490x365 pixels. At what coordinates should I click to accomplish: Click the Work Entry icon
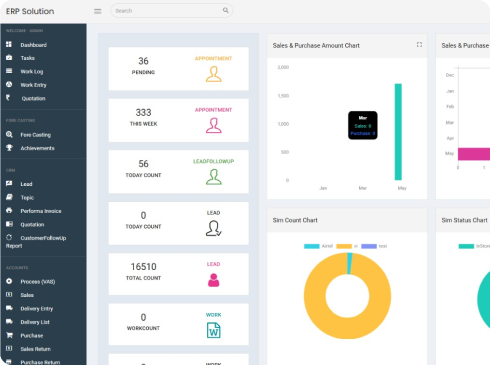[9, 84]
